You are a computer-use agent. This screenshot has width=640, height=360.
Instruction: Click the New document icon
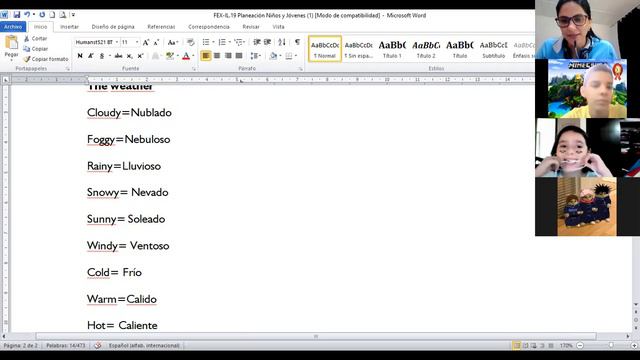coord(52,15)
